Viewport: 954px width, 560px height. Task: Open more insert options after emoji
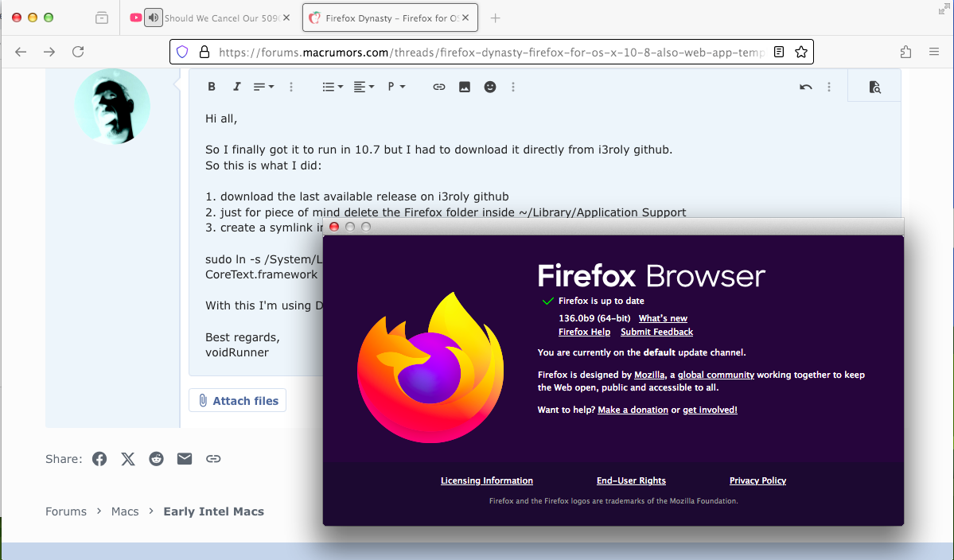click(513, 87)
